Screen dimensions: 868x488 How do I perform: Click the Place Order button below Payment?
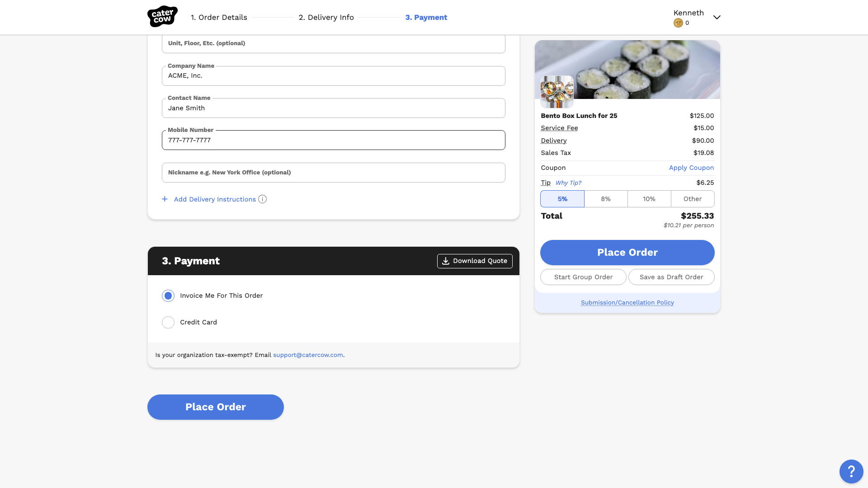(x=216, y=407)
